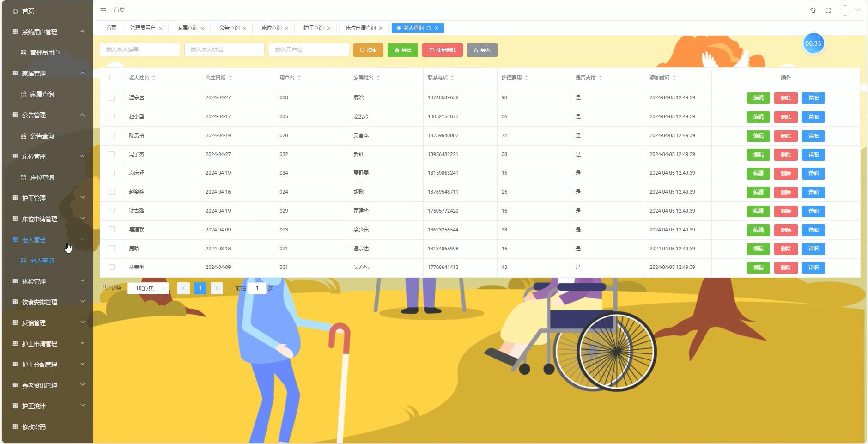Select page 1 in pagination

pos(200,288)
